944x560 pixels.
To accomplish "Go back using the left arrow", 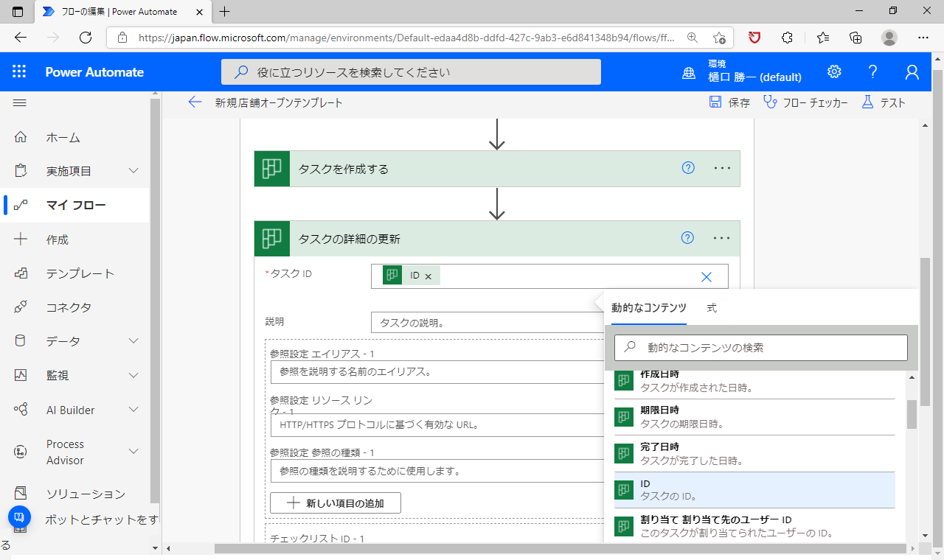I will point(195,102).
